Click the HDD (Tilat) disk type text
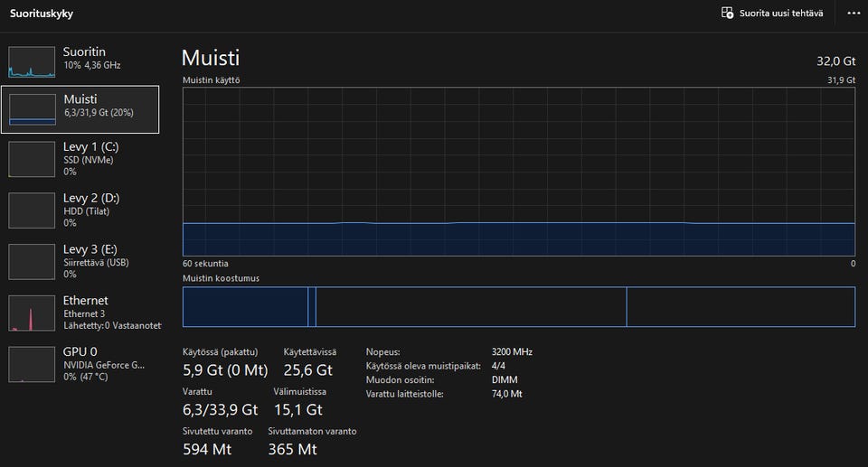 [87, 211]
